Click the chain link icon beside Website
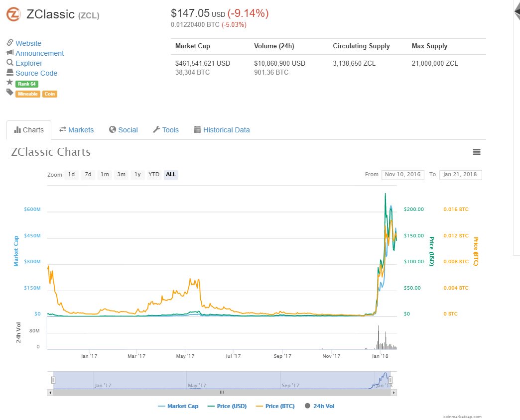Image resolution: width=520 pixels, height=420 pixels. pos(10,42)
